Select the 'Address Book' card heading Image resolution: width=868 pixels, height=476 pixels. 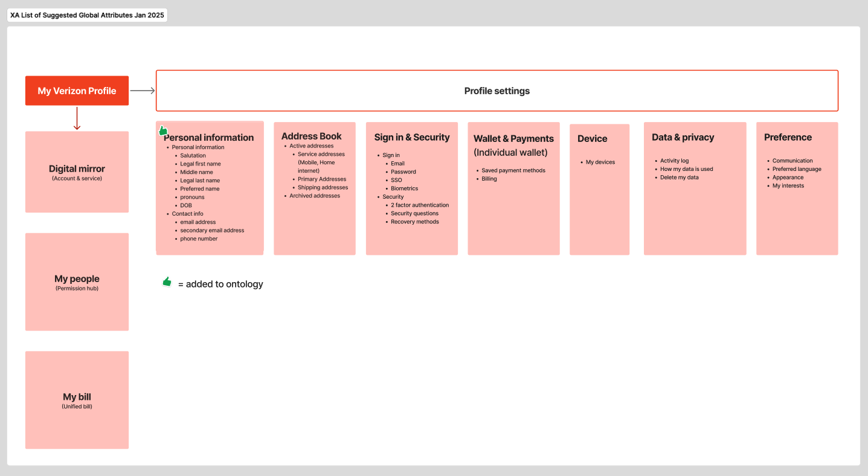(x=312, y=137)
